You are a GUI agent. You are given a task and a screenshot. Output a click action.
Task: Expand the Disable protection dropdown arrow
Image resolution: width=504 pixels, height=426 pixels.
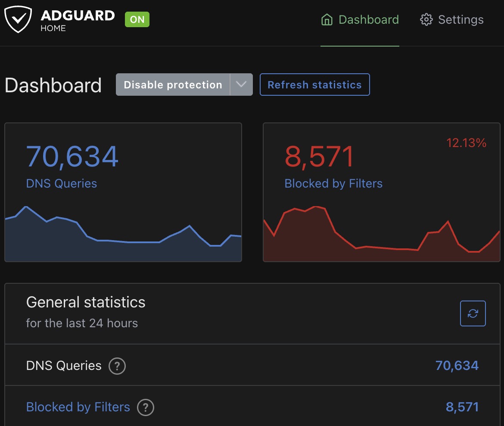pyautogui.click(x=241, y=85)
